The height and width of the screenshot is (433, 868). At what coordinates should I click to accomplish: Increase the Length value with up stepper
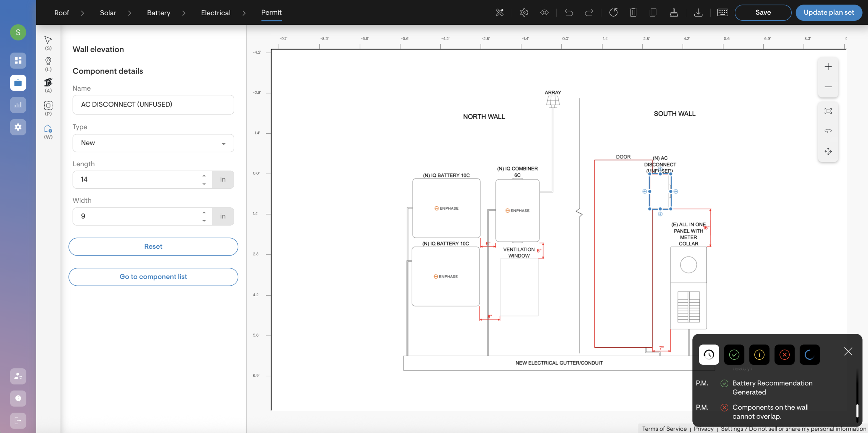pyautogui.click(x=204, y=176)
